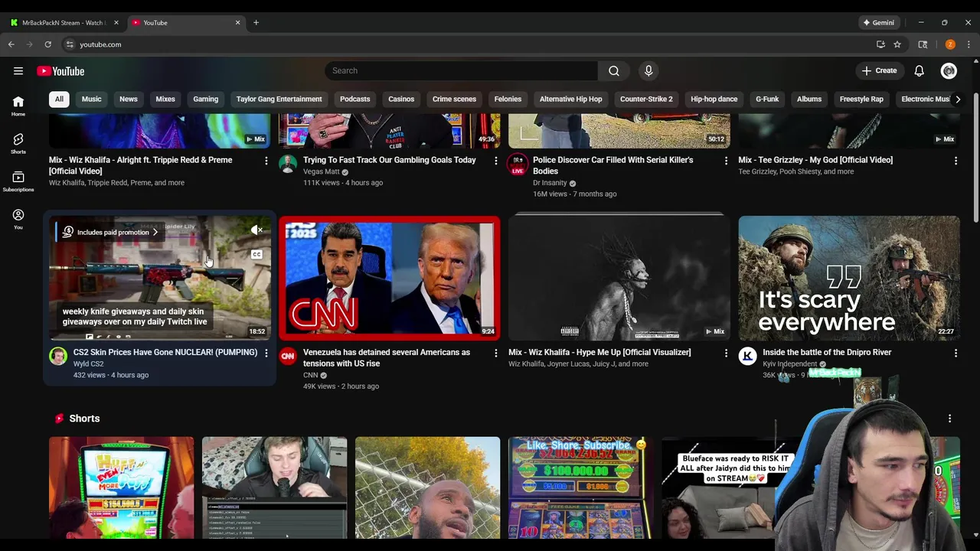
Task: Open Shorts in sidebar
Action: pos(18,143)
